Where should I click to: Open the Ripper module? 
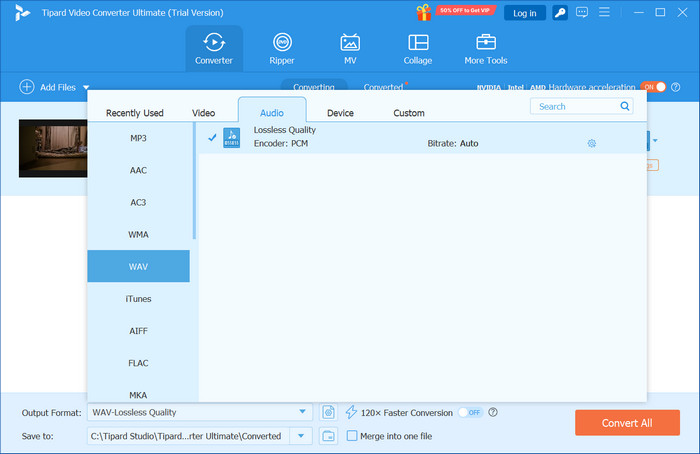pos(282,49)
